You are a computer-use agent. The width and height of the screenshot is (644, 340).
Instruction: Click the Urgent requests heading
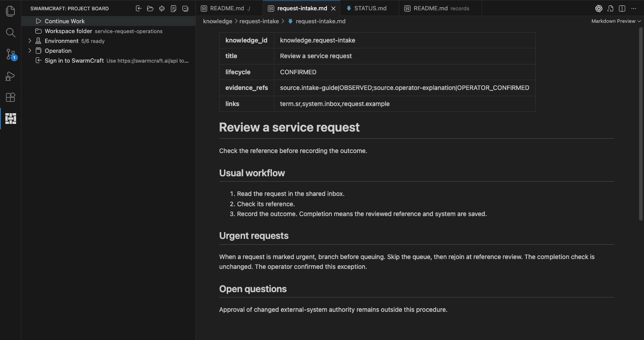pos(254,236)
